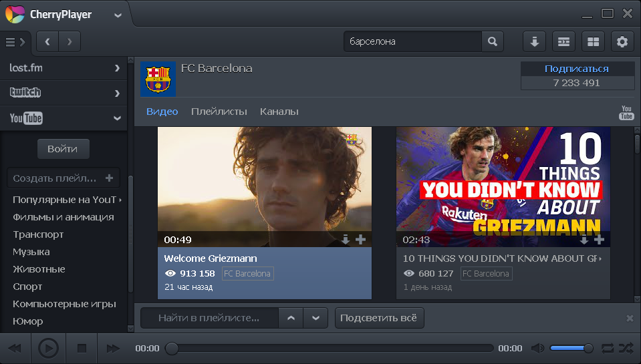Mute audio with the speaker icon
This screenshot has height=364, width=641.
pyautogui.click(x=537, y=348)
